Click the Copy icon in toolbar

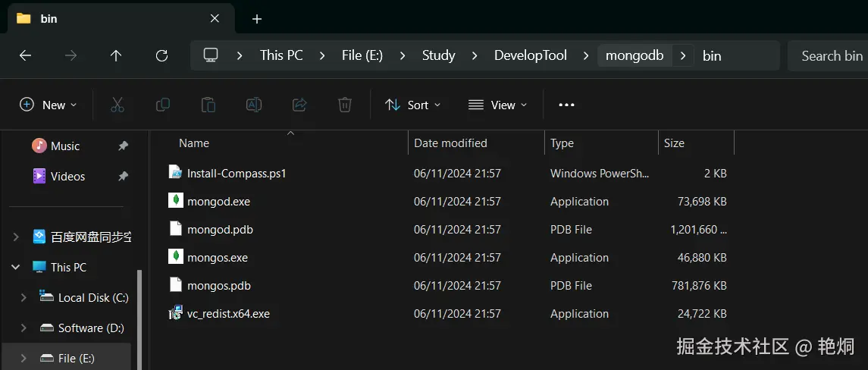point(162,105)
